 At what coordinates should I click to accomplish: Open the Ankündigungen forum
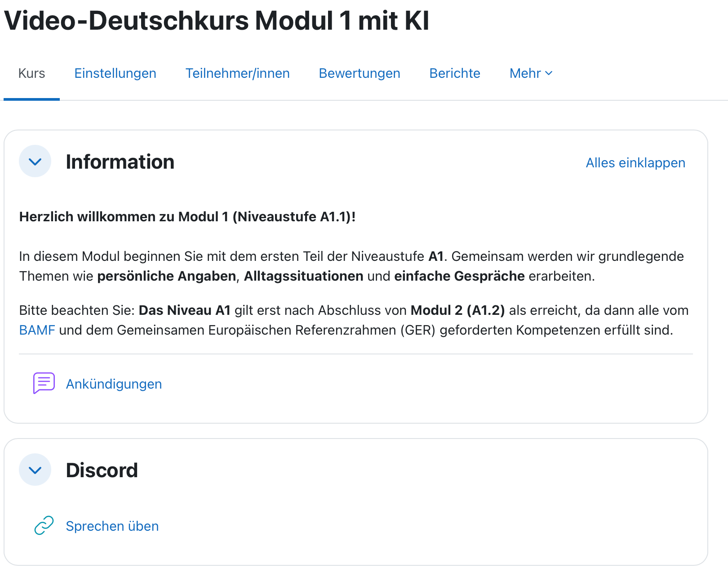click(x=114, y=384)
